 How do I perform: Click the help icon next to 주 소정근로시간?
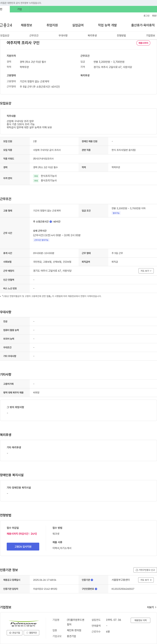(x=51, y=221)
